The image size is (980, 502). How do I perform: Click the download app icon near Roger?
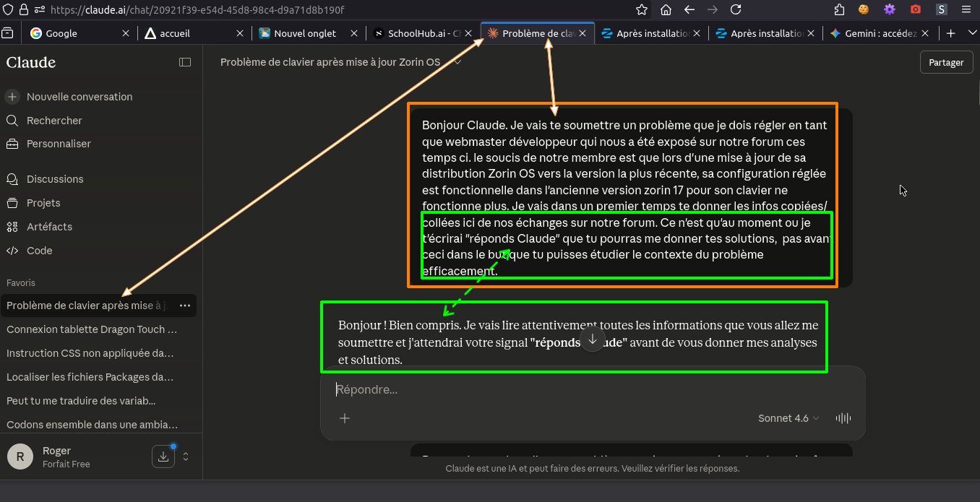point(163,456)
